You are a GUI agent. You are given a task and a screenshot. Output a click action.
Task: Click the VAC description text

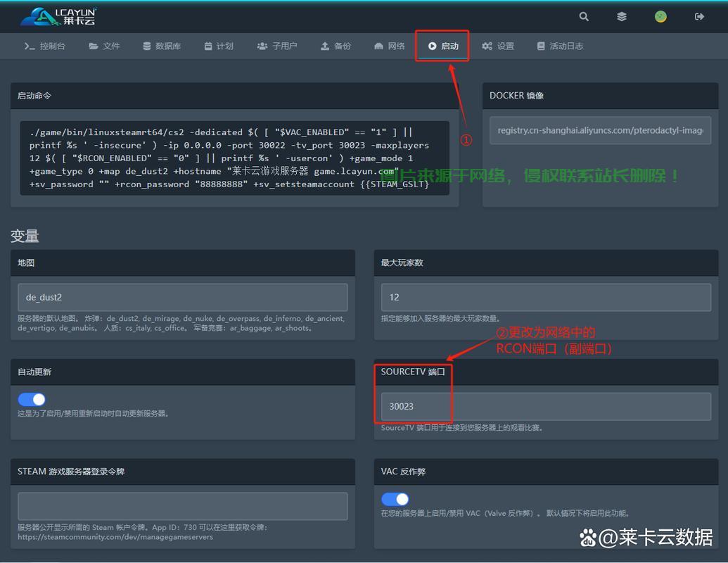[x=505, y=513]
